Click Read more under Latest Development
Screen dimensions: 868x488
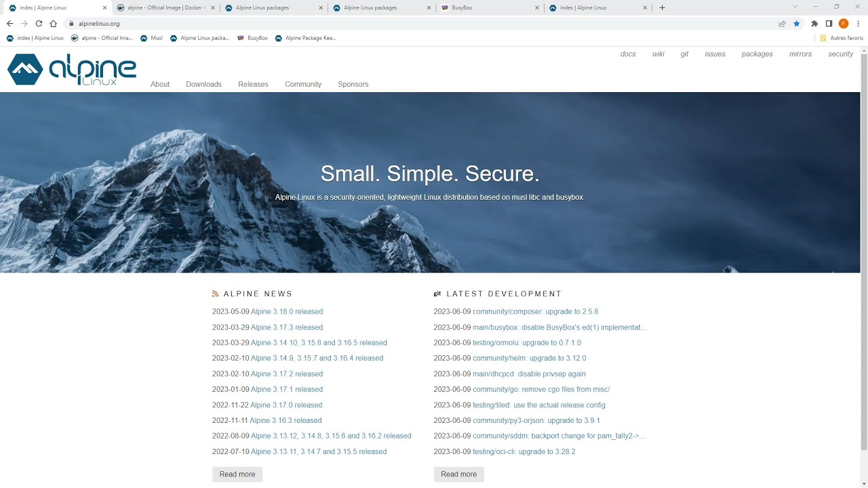(x=459, y=474)
